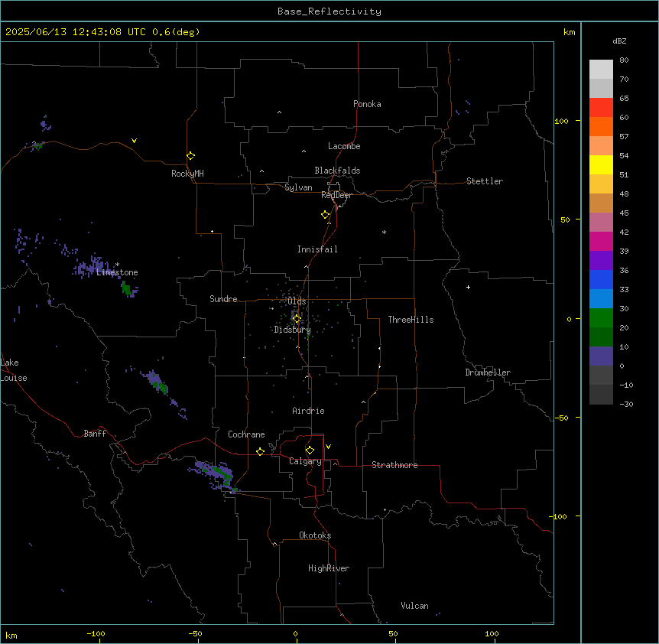The width and height of the screenshot is (659, 644).
Task: Click the HighRiver label
Action: tap(329, 568)
